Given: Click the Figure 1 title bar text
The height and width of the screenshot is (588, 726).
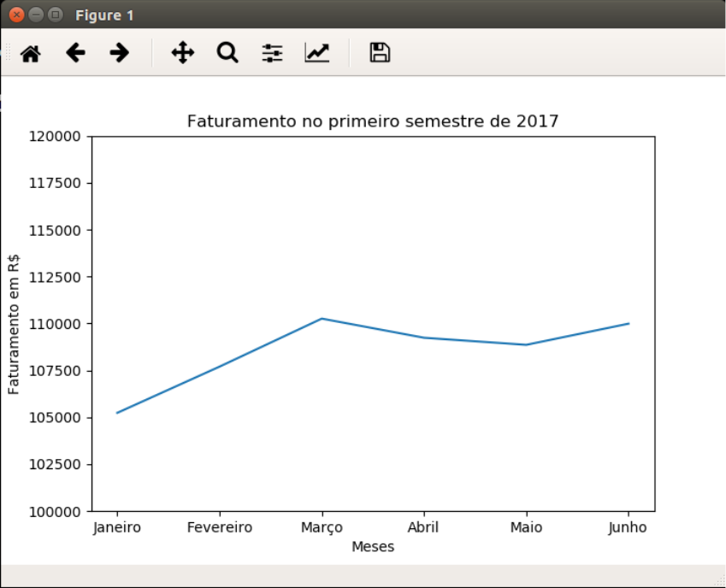Looking at the screenshot, I should 104,15.
